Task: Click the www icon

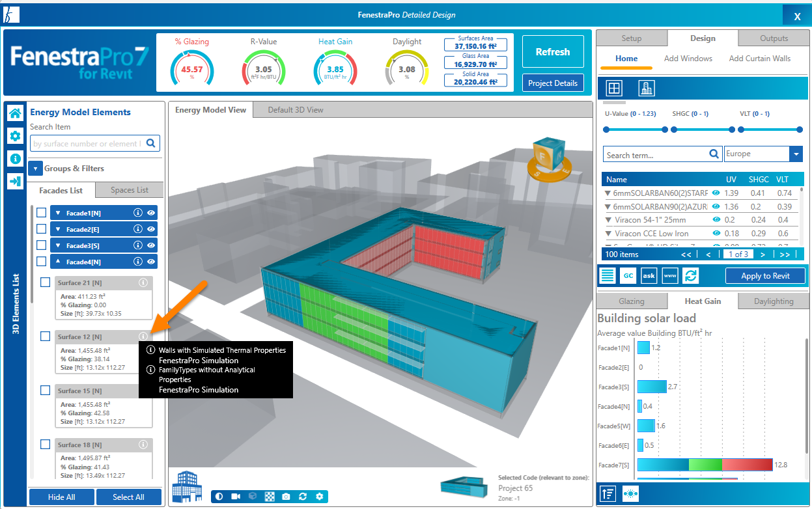Action: [670, 275]
